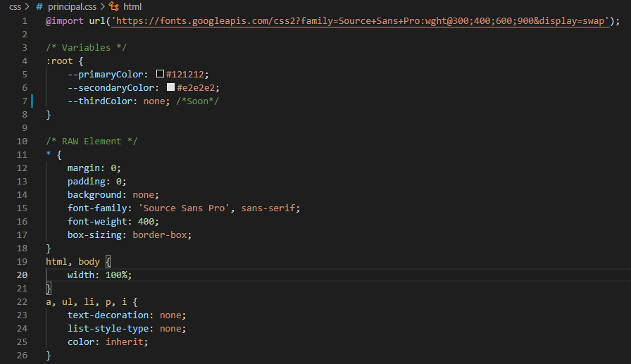Open the #121212 primaryColor swatch
This screenshot has width=631, height=364.
(160, 74)
